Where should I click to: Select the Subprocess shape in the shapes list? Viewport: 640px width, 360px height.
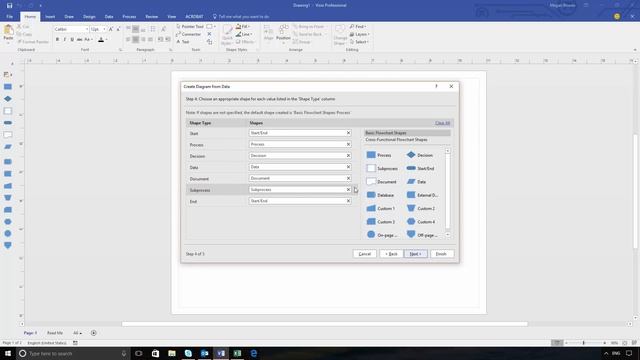tap(382, 168)
